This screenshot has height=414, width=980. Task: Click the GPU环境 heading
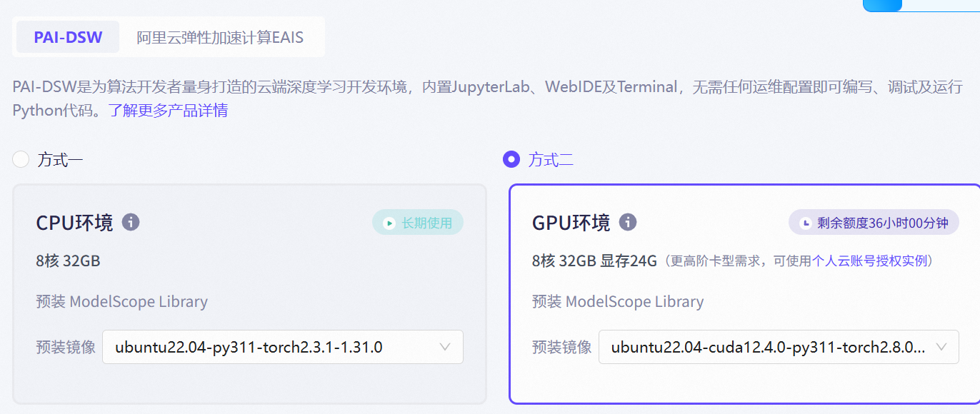click(x=571, y=223)
